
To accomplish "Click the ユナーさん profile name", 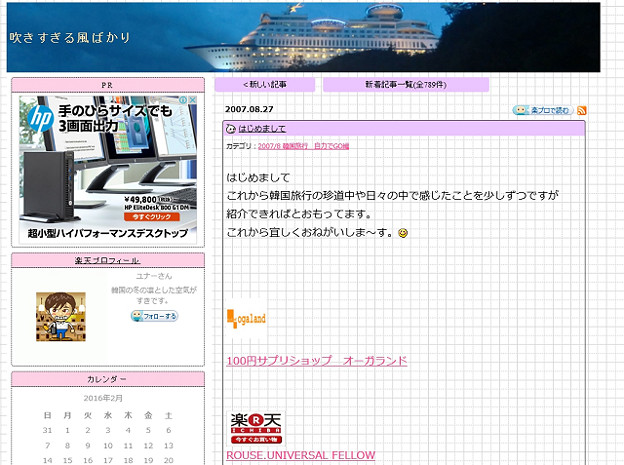I will [154, 276].
